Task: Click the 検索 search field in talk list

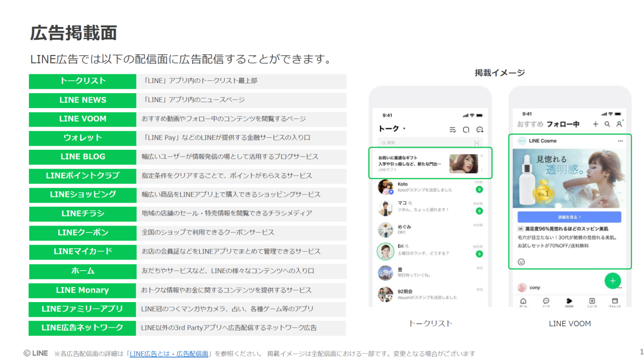Action: 430,143
